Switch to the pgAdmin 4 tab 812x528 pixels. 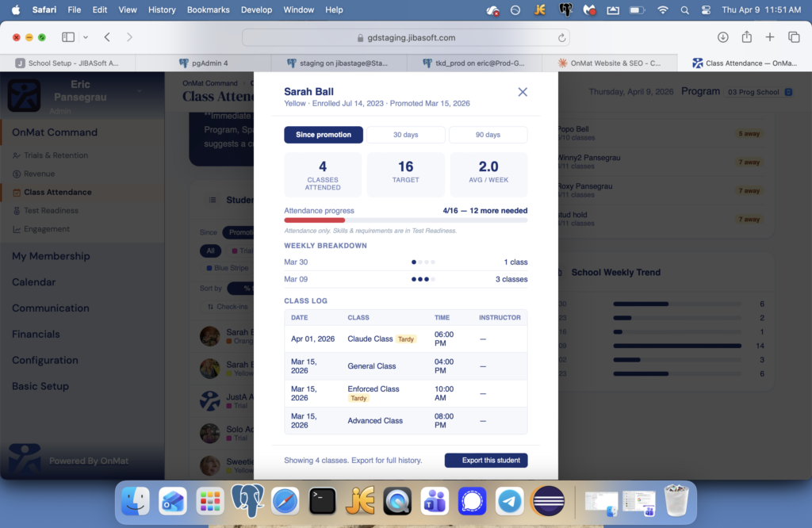203,63
